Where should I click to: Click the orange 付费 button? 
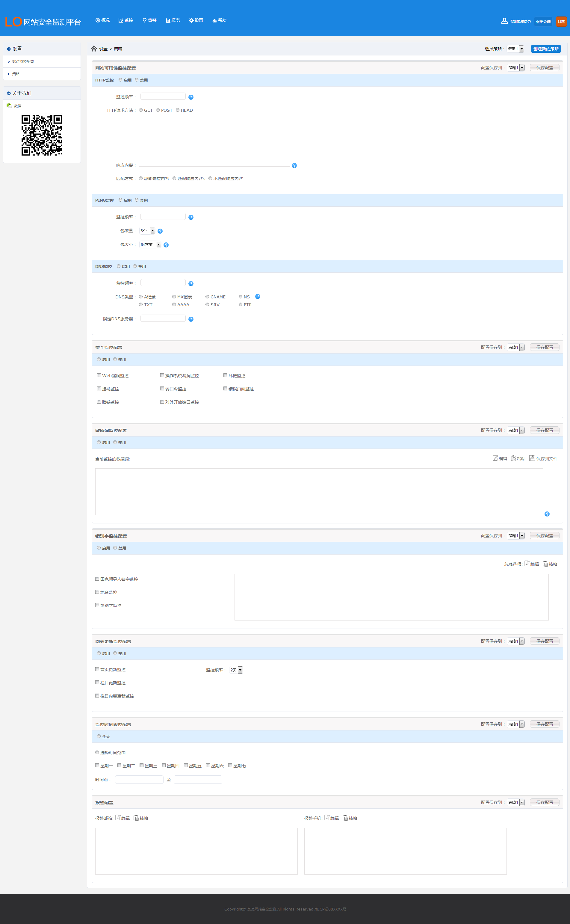tap(561, 22)
